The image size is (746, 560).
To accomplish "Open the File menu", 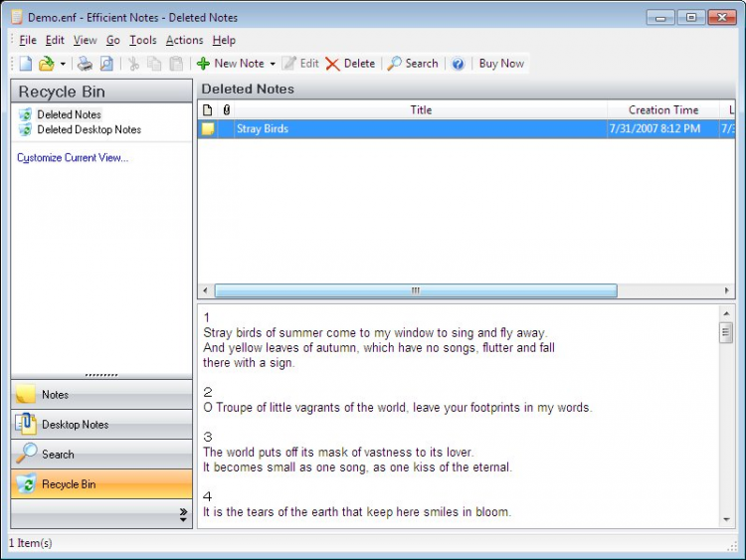I will click(x=28, y=41).
